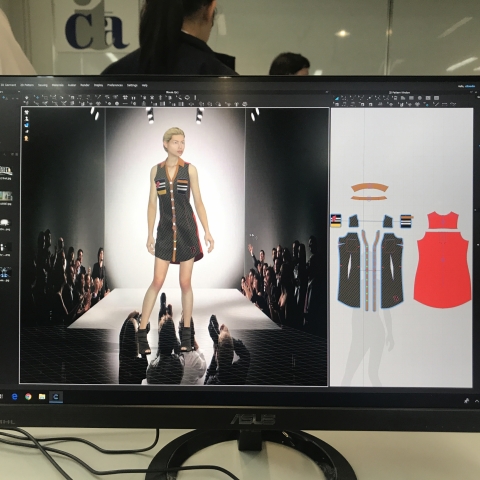Select the first runway image thumbnail in library

click(5, 171)
